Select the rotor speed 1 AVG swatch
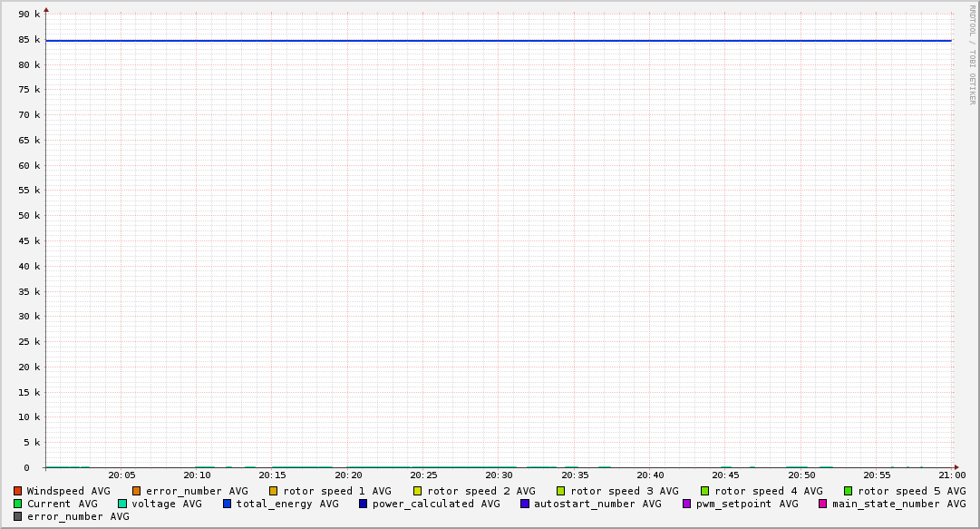Viewport: 980px width, 529px height. pos(274,491)
